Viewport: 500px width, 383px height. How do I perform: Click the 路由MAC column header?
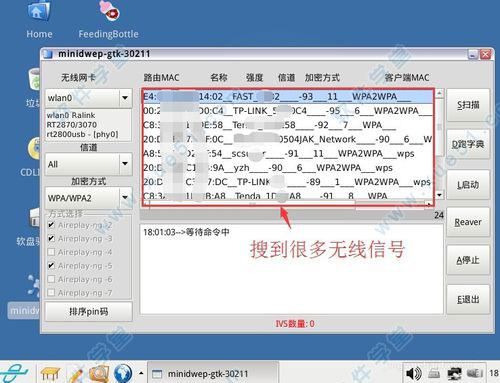click(x=161, y=78)
